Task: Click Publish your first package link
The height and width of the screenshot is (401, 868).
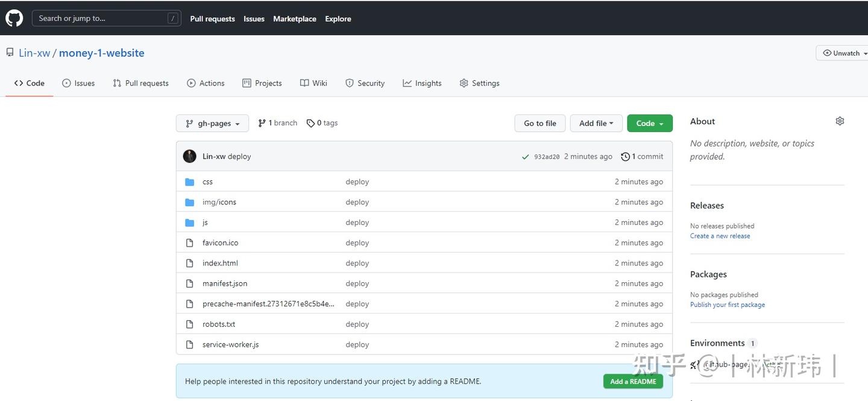Action: coord(728,305)
